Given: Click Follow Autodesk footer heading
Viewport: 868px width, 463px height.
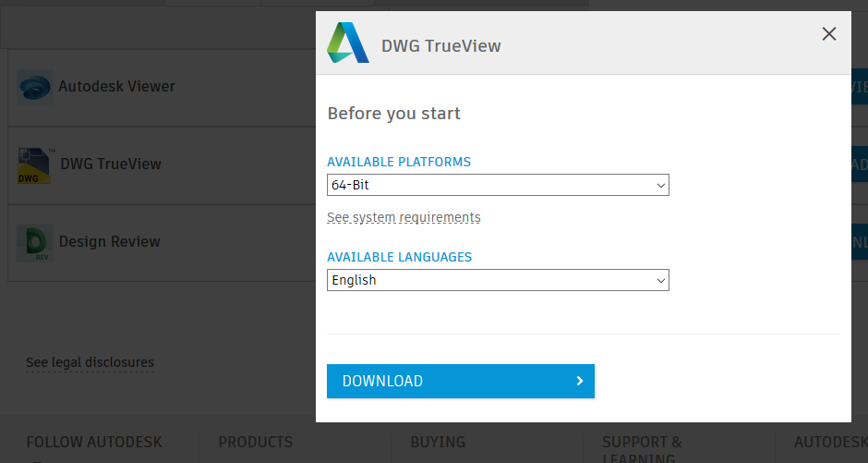Looking at the screenshot, I should tap(94, 442).
